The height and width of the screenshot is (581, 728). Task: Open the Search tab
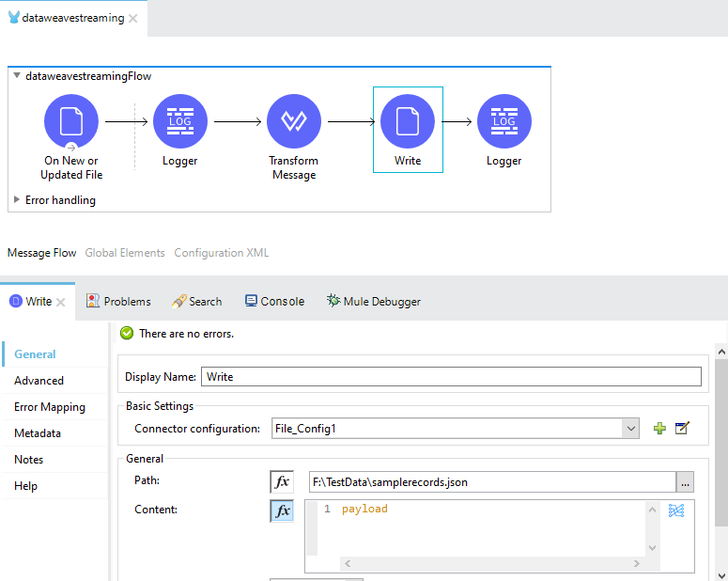click(196, 301)
